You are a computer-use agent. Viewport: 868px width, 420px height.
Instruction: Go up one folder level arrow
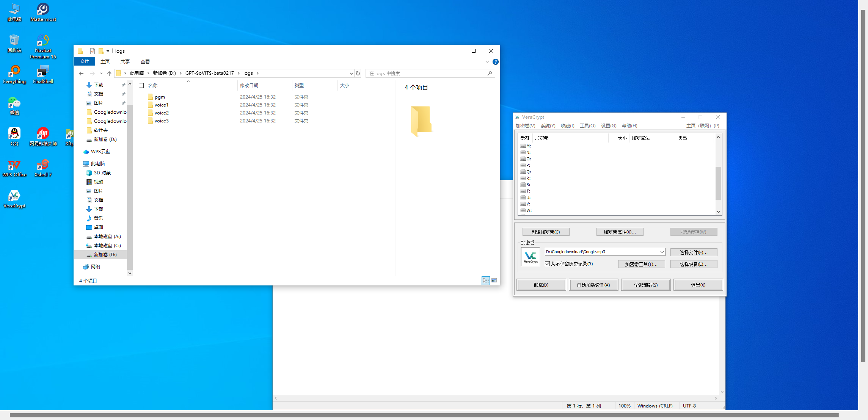(x=109, y=73)
